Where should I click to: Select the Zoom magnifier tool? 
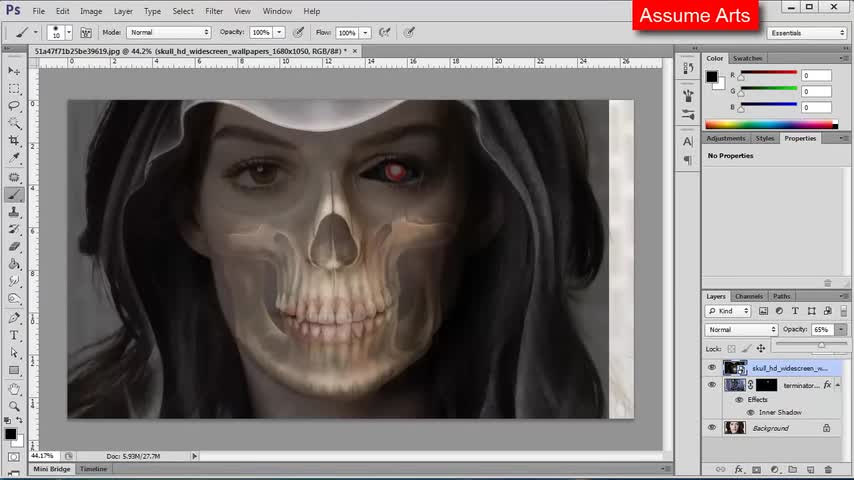pos(14,406)
